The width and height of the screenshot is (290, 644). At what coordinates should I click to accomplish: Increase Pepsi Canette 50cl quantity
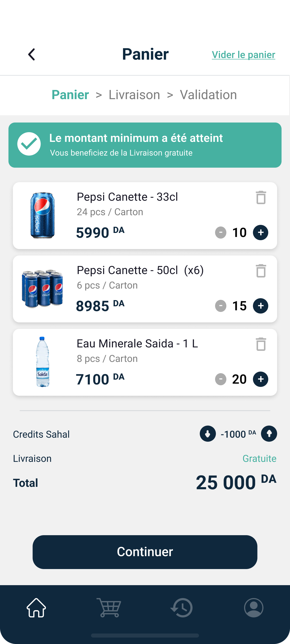[260, 306]
